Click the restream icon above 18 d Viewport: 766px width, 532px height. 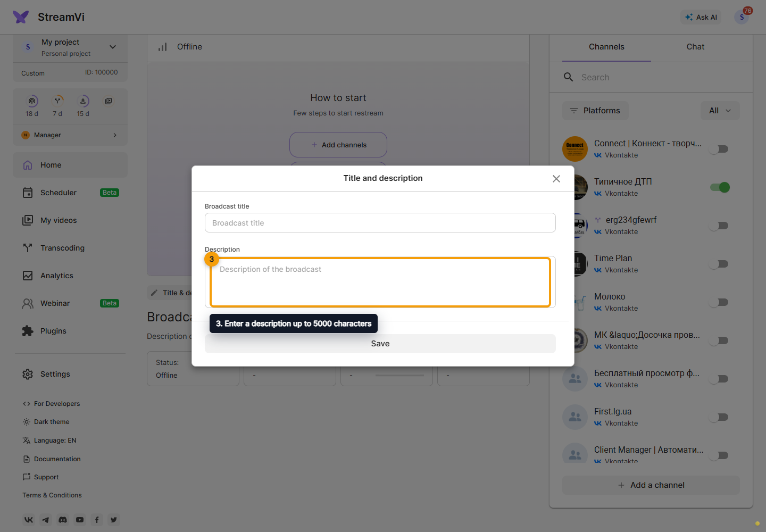[x=32, y=101]
